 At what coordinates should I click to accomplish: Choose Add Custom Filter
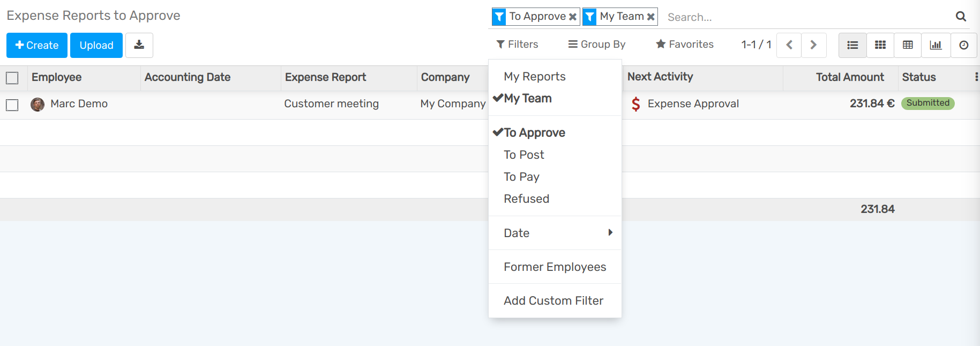click(553, 301)
